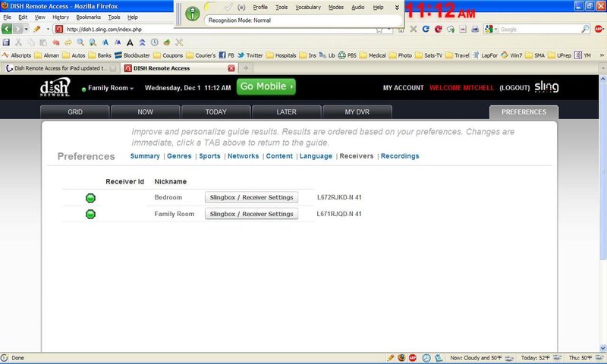Open the back/forward history dropdown arrow
Viewport: 607px width, 364px height.
coord(27,29)
